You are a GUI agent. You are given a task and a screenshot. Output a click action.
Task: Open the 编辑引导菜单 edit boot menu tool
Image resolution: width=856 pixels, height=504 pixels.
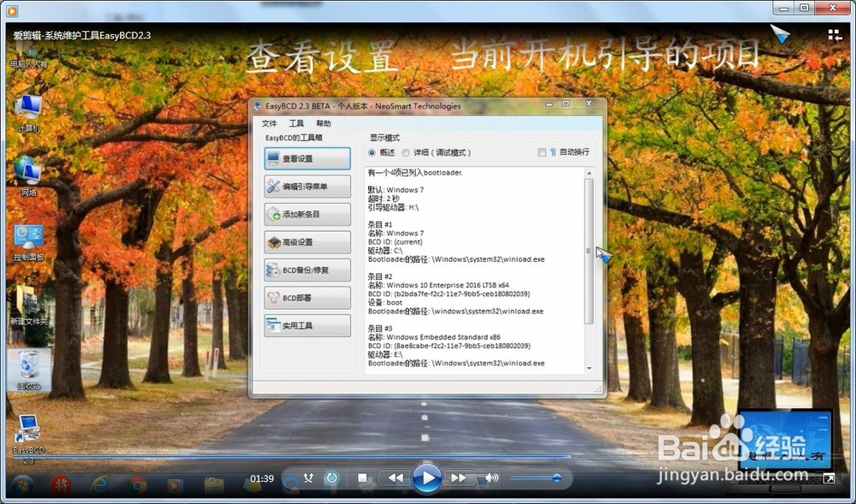pyautogui.click(x=307, y=187)
